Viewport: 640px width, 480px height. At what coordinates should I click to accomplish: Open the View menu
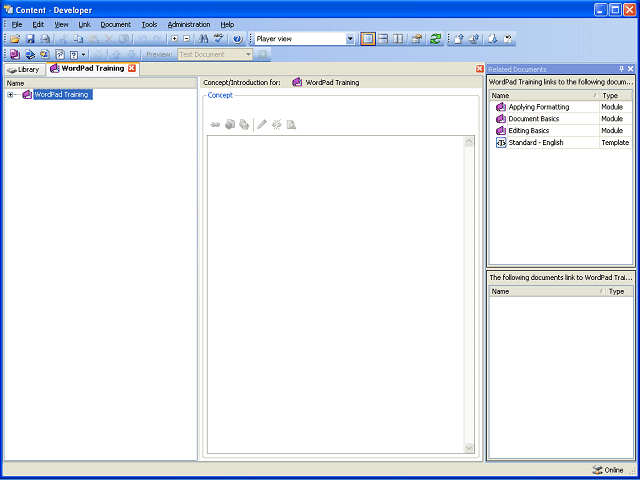pos(61,24)
